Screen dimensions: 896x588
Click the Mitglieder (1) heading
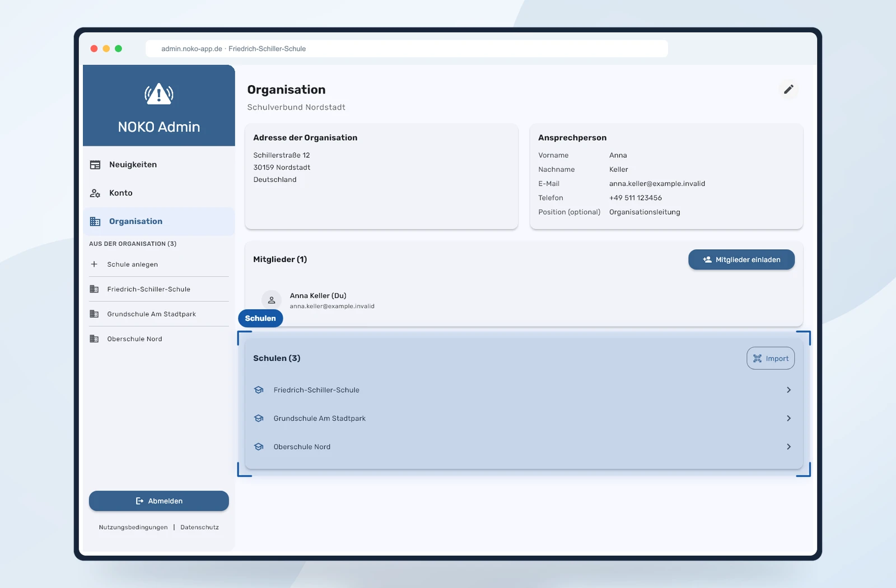[280, 259]
